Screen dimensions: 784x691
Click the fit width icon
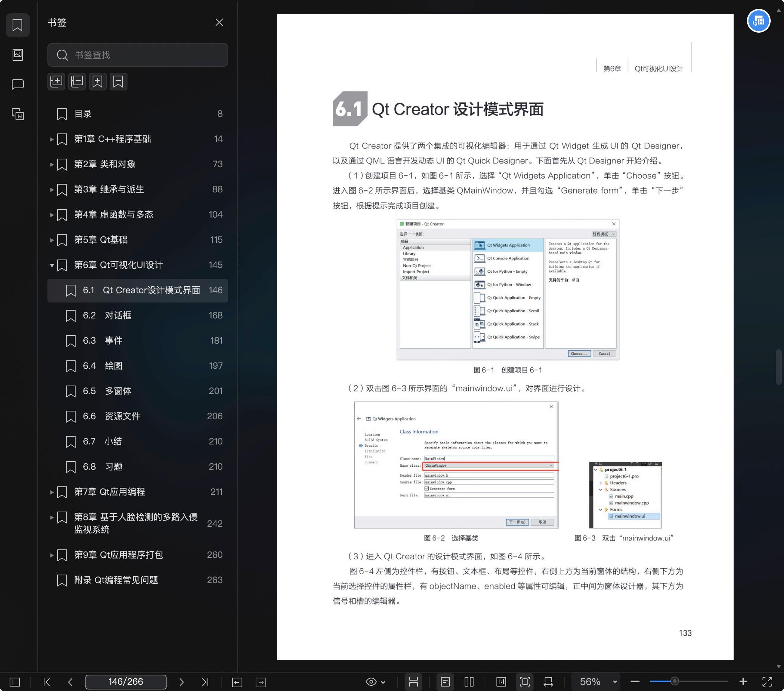[x=548, y=682]
